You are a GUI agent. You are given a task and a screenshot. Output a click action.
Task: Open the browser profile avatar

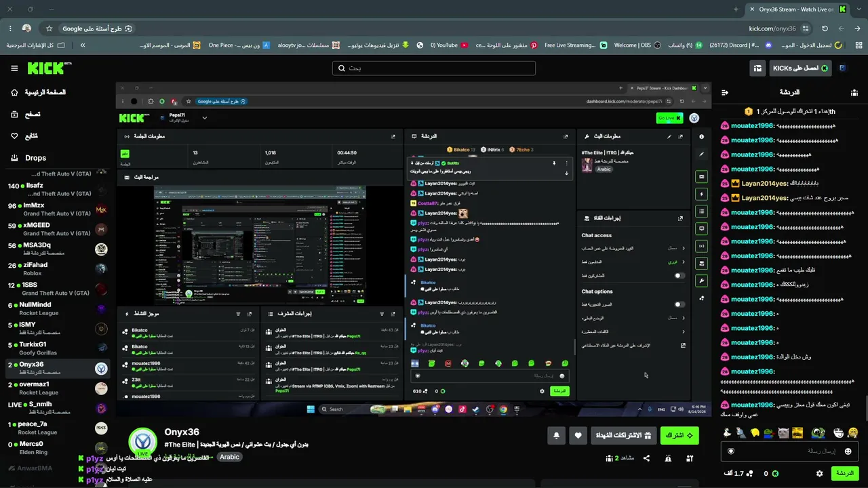(26, 28)
